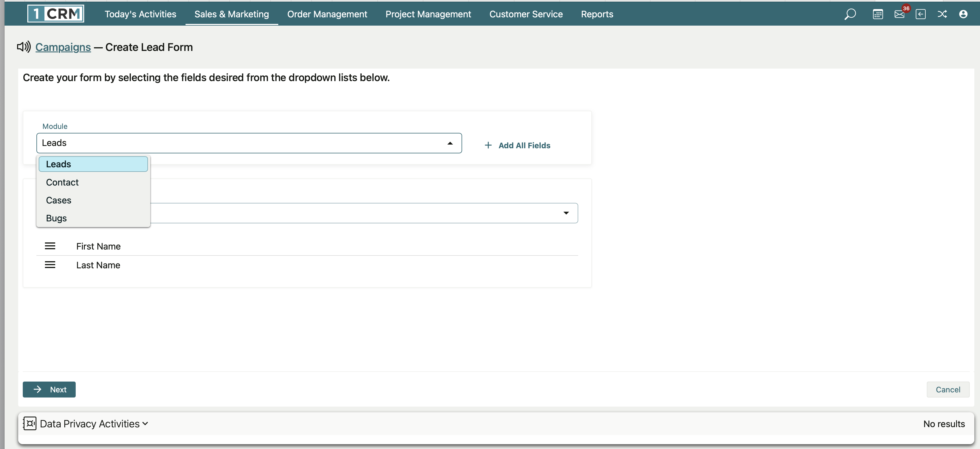Click the mail notification badge 36
This screenshot has width=980, height=449.
[x=906, y=8]
